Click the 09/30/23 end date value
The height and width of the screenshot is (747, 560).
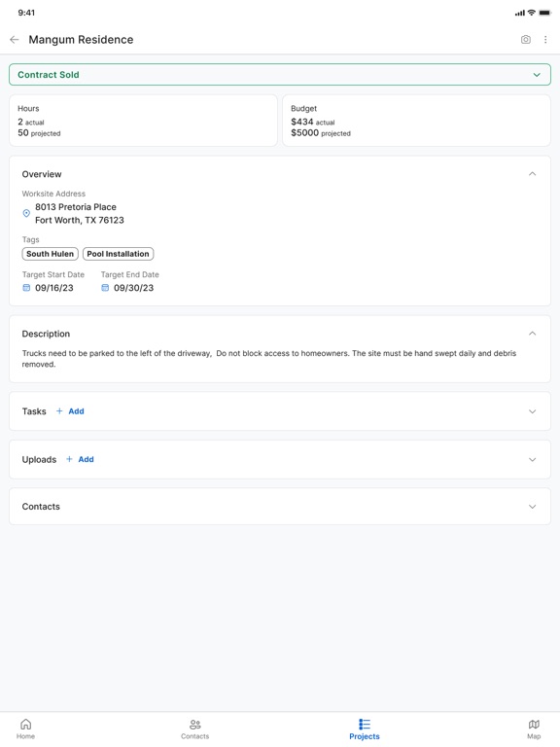pos(134,288)
